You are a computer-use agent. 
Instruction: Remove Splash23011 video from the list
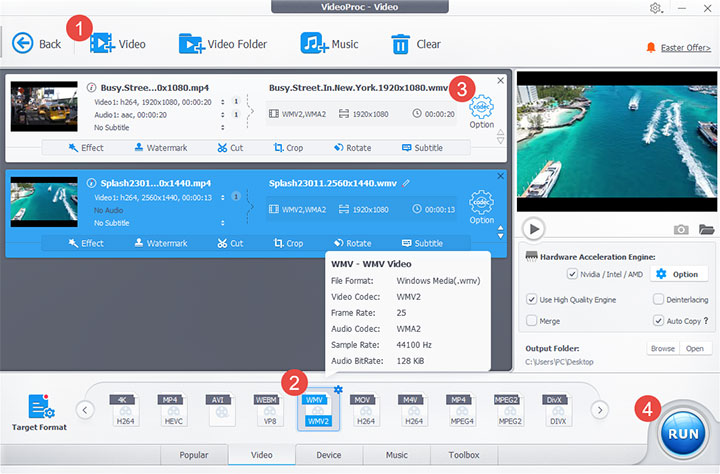(x=501, y=176)
